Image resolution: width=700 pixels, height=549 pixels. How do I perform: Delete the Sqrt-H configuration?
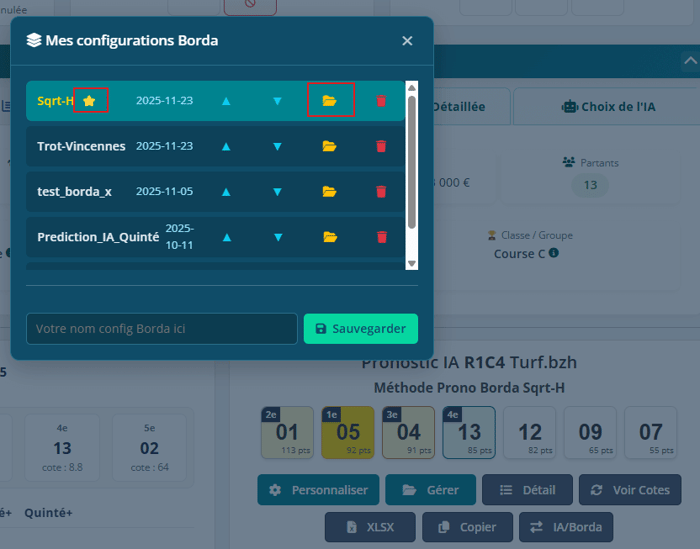pos(381,101)
